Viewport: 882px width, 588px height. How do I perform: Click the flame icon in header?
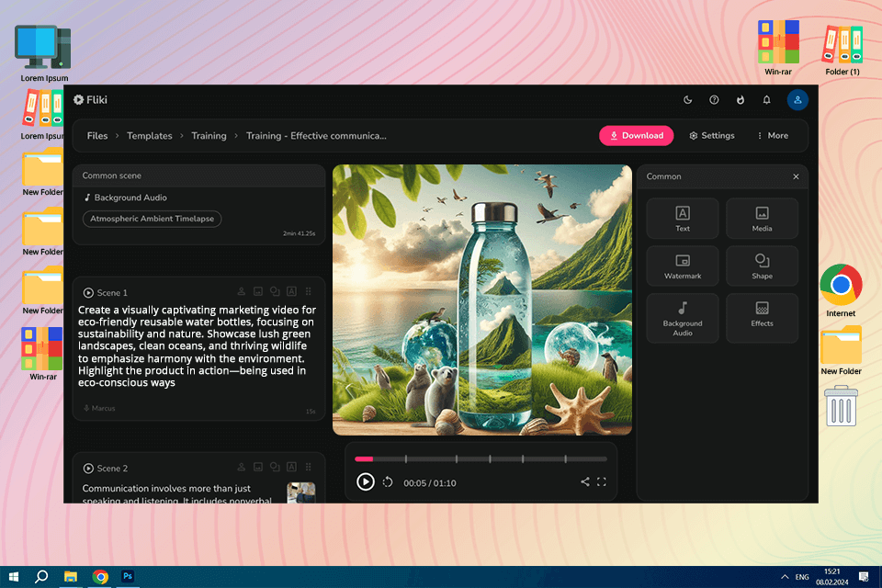(x=741, y=99)
